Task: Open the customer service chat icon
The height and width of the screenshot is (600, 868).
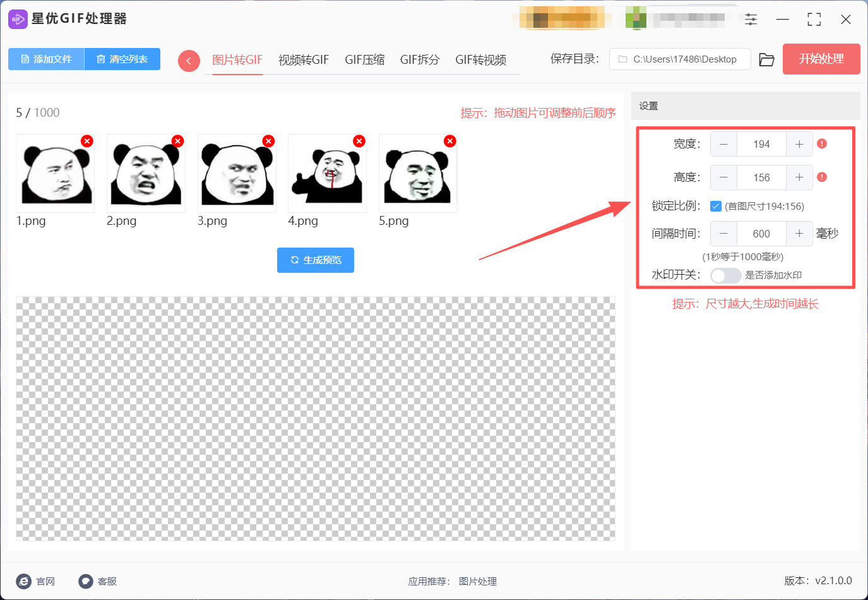Action: 86,581
